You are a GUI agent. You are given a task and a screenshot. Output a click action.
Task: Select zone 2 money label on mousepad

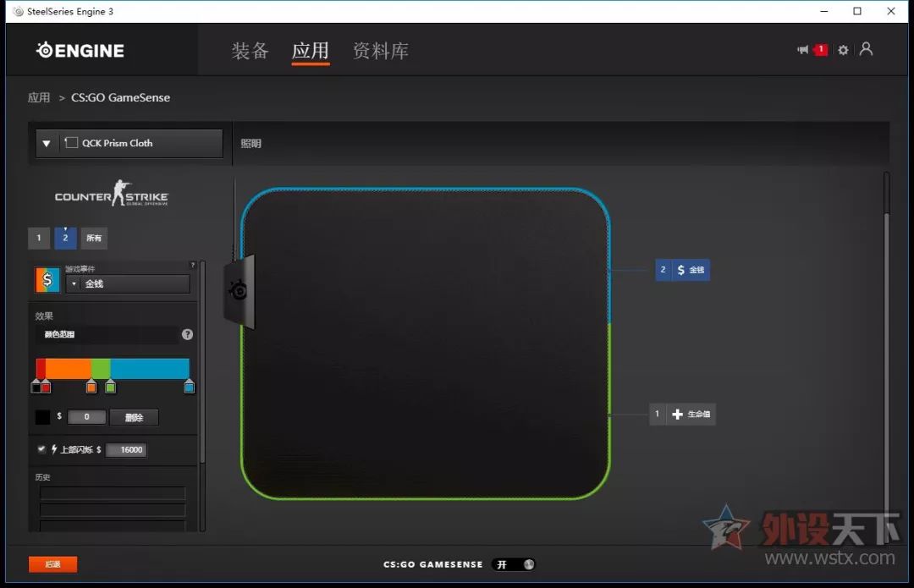pyautogui.click(x=683, y=270)
